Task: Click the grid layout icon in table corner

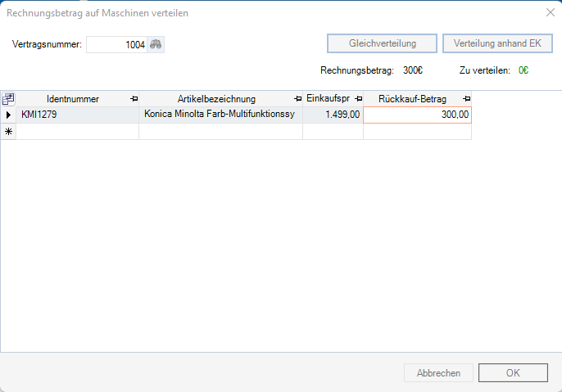Action: [x=8, y=99]
